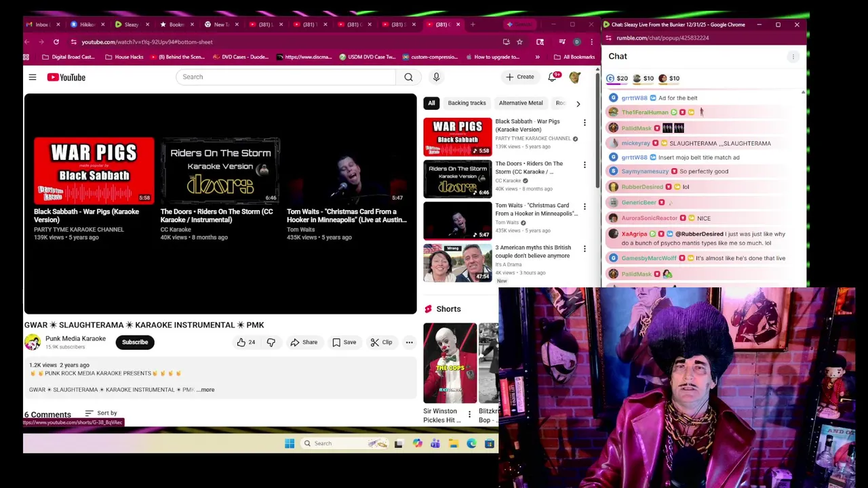Open options for the Tom Waits sidebar video
The width and height of the screenshot is (868, 488).
pyautogui.click(x=585, y=207)
